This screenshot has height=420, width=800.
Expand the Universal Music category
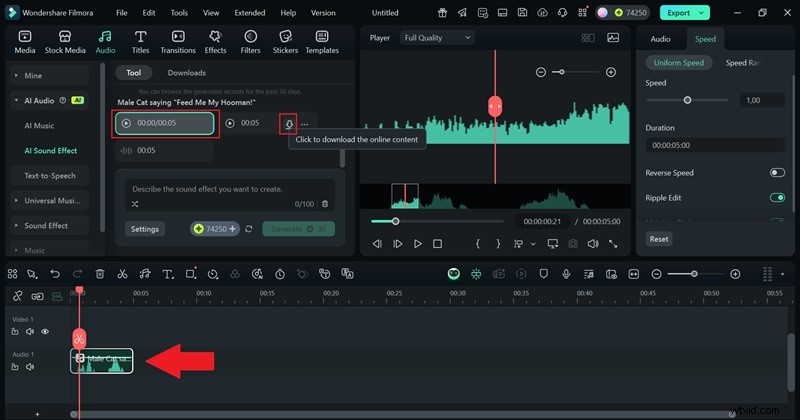coord(51,200)
